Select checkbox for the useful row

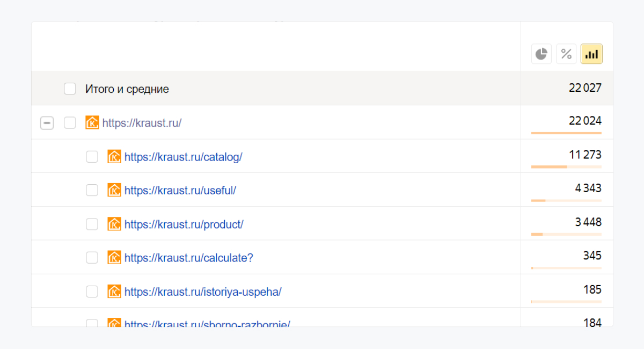[92, 190]
